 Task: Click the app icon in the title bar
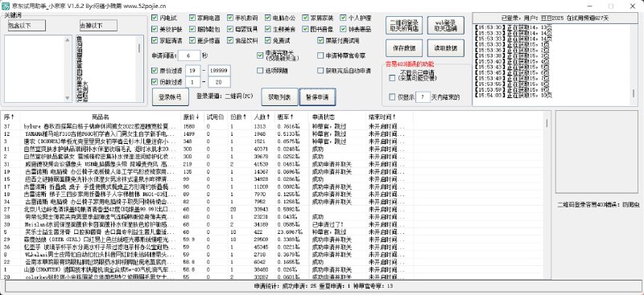6,6
